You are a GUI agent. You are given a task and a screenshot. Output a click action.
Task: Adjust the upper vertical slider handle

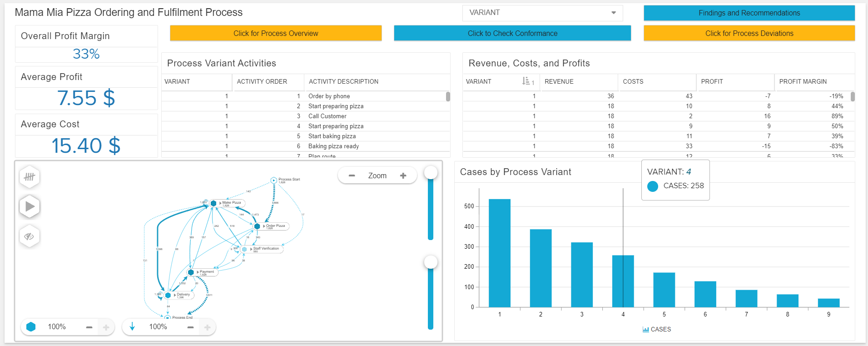[x=431, y=172]
